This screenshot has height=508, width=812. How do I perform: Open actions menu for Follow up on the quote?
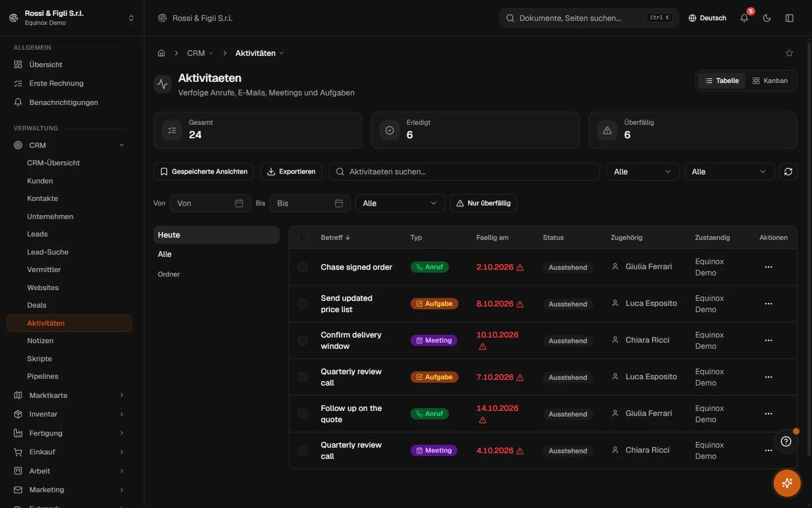tap(768, 414)
